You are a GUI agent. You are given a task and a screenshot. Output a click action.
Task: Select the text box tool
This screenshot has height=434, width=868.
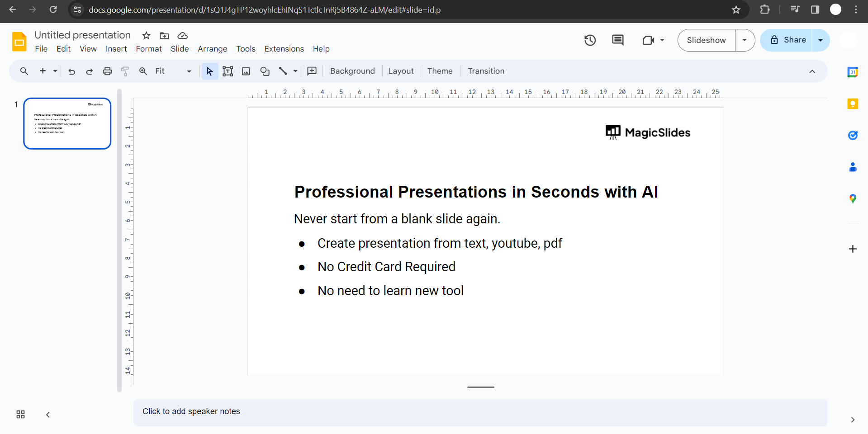[228, 71]
